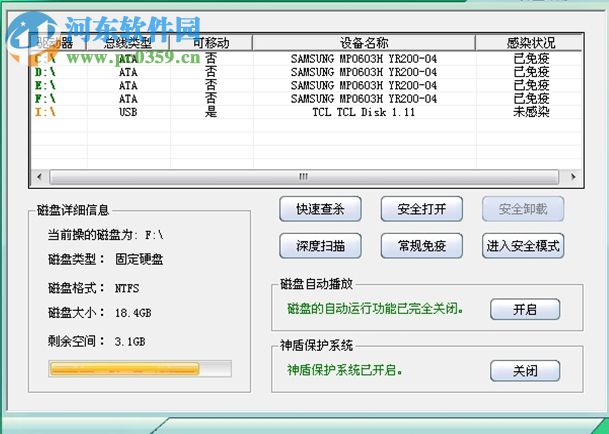Screen dimensions: 609x434
Task: Click the 未感染 status cell
Action: click(531, 112)
